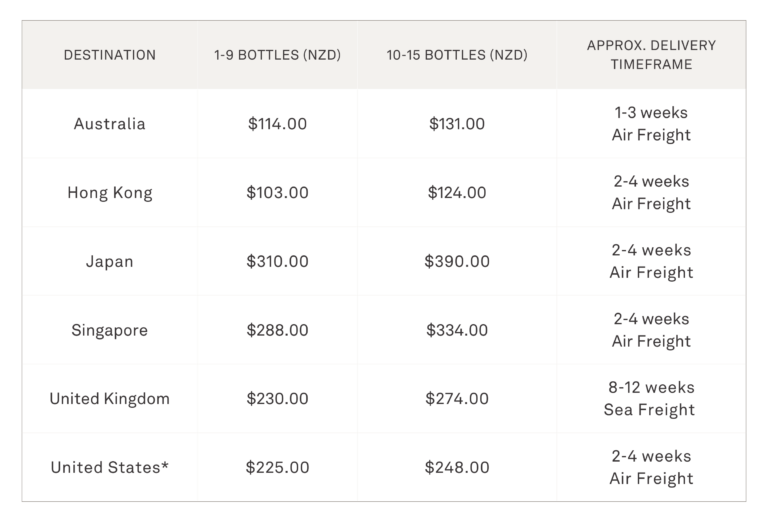Select the United Kingdom destination cell
The height and width of the screenshot is (522, 768).
tap(110, 399)
